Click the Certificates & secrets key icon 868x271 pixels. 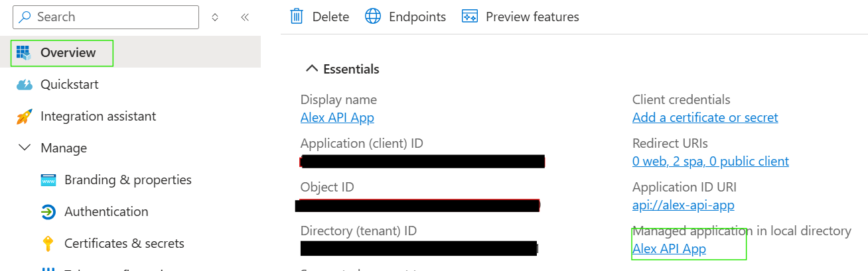48,244
